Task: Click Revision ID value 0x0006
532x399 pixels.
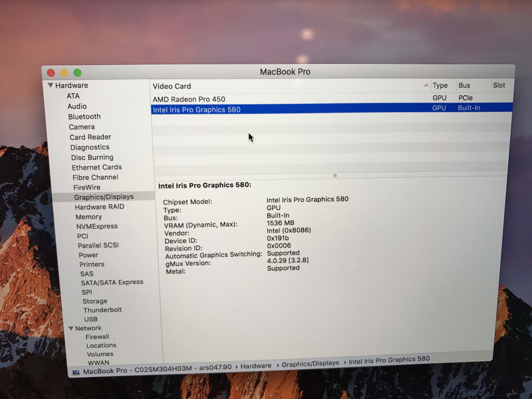Action: (x=279, y=246)
